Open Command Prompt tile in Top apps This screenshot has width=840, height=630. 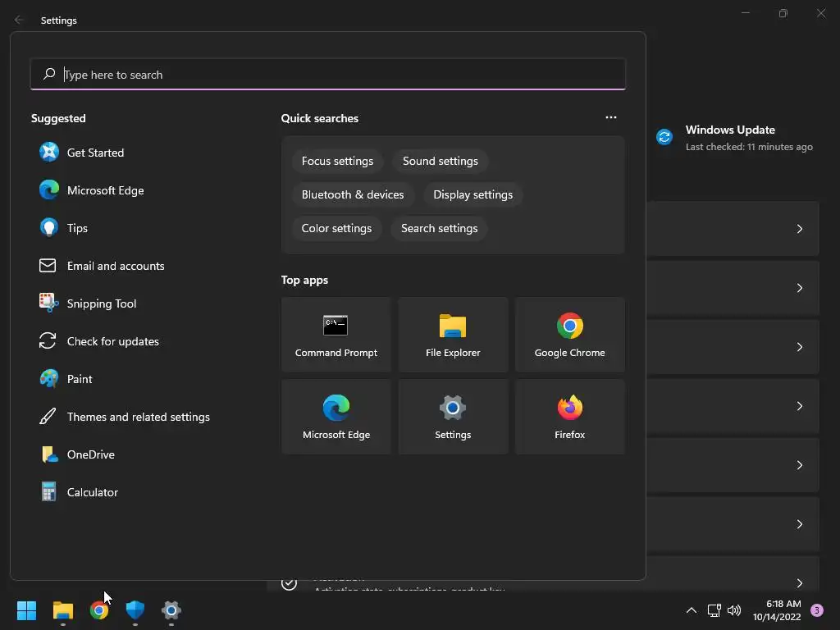[x=336, y=335]
